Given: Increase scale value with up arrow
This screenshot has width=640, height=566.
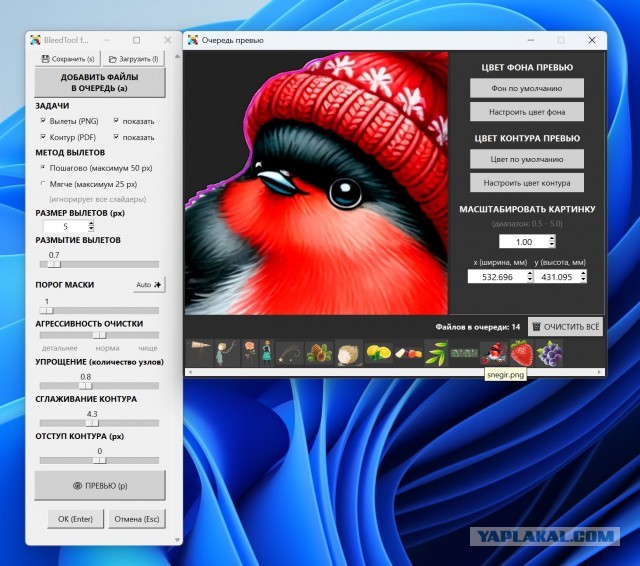Looking at the screenshot, I should pyautogui.click(x=552, y=238).
